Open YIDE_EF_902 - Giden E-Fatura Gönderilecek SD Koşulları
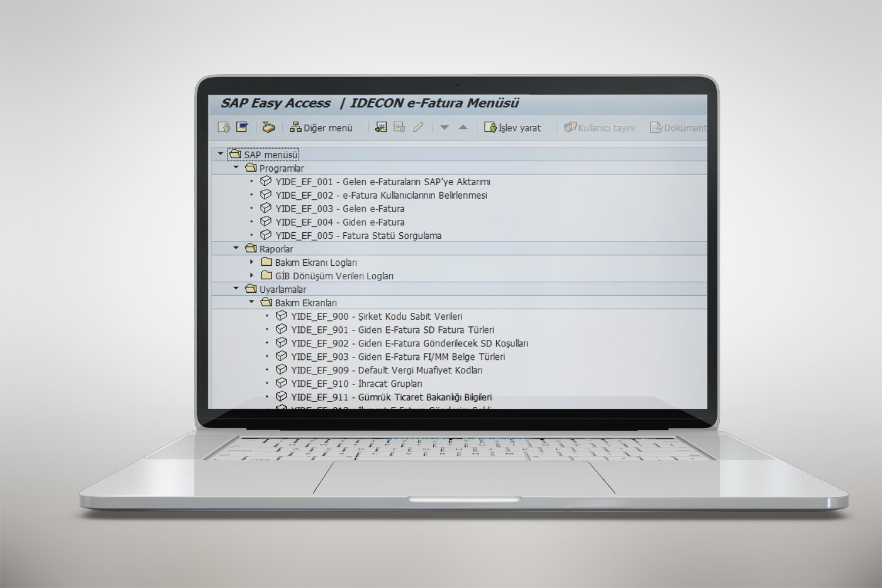 coord(410,343)
